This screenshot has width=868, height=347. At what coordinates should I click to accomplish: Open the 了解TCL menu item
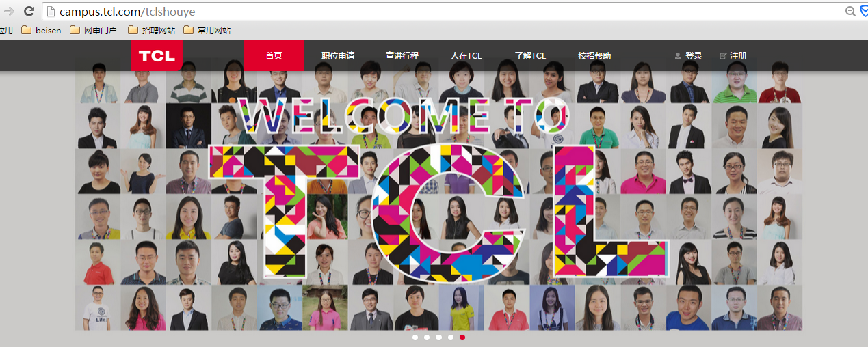pyautogui.click(x=530, y=56)
